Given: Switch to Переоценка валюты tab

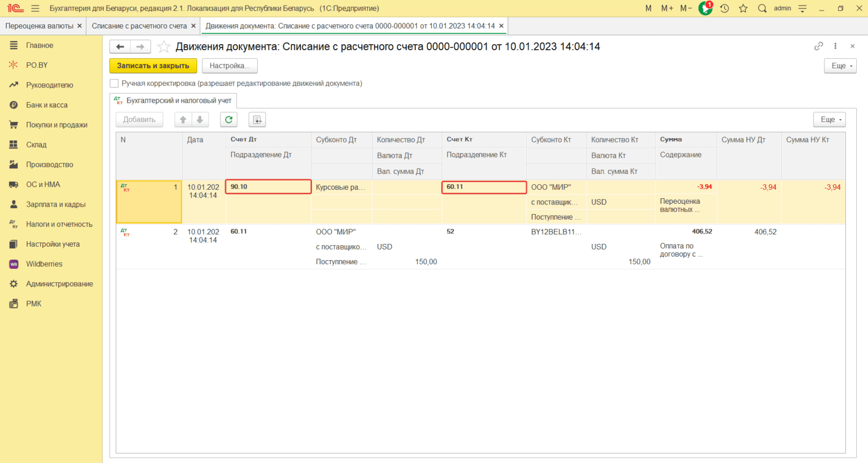Looking at the screenshot, I should click(x=40, y=26).
